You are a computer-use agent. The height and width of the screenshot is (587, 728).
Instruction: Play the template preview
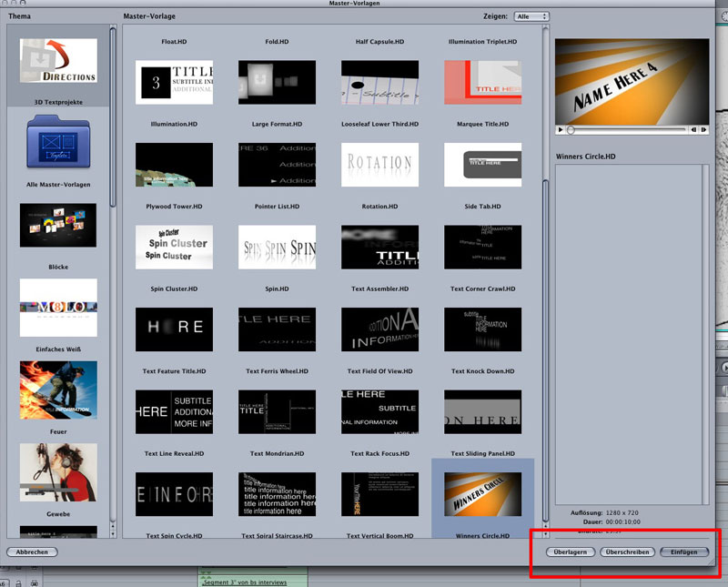coord(560,130)
